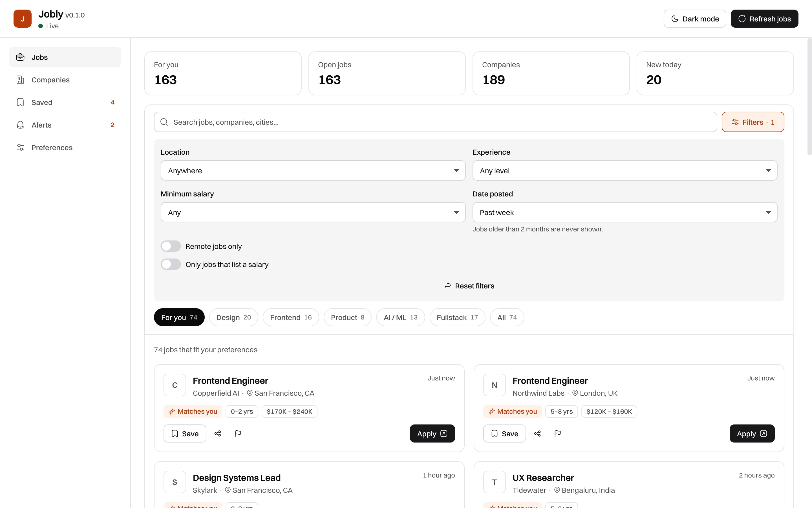
Task: Switch to the Design 20 category tab
Action: [x=233, y=317]
